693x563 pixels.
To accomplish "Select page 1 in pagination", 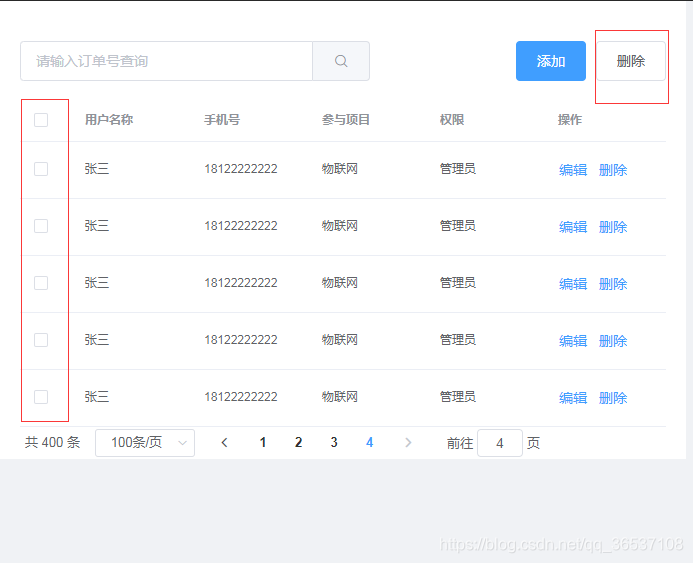I will [x=263, y=442].
